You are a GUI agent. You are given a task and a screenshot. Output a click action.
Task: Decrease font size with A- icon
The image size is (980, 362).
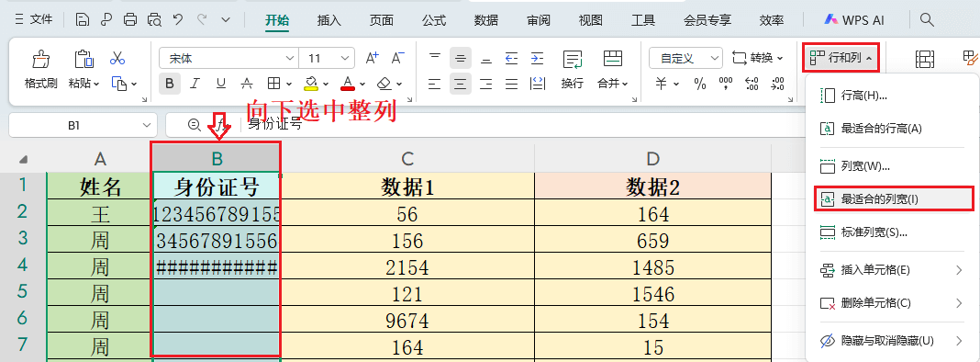pos(398,58)
